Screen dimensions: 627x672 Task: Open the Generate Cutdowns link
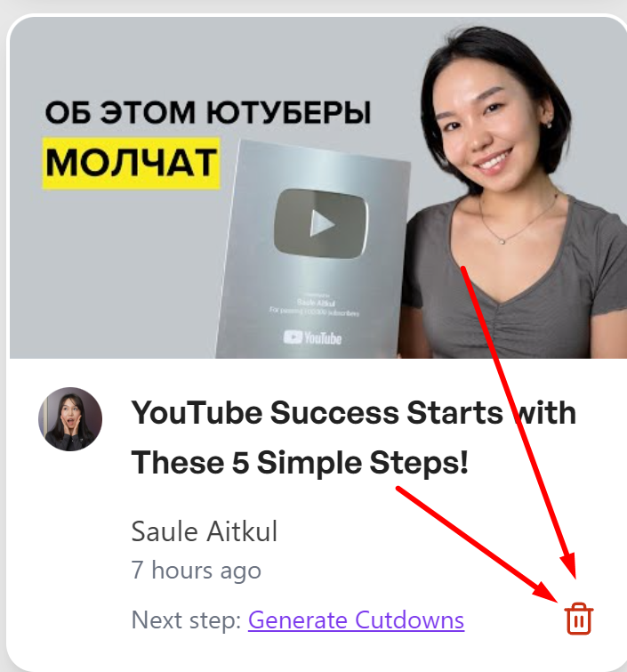(x=356, y=620)
